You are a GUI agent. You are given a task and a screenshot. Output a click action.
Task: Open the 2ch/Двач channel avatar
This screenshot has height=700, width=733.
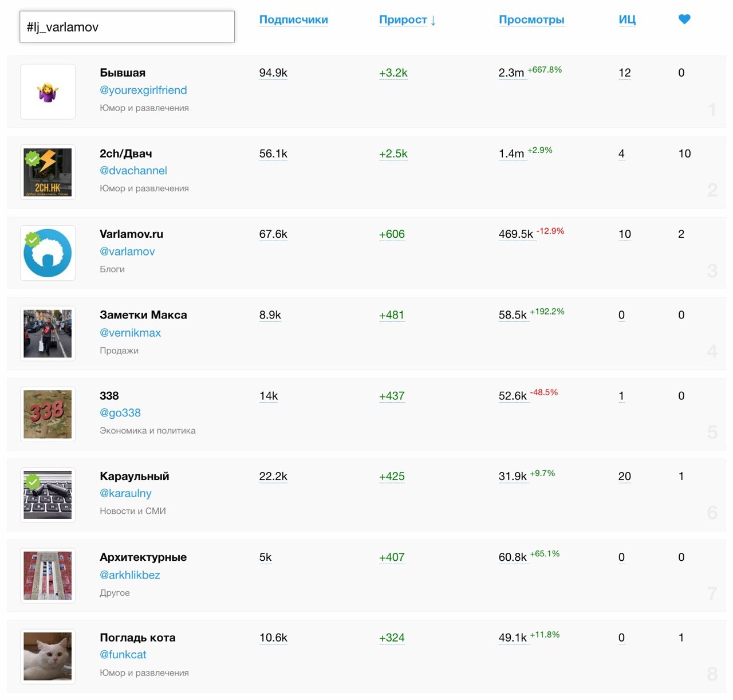[x=48, y=172]
